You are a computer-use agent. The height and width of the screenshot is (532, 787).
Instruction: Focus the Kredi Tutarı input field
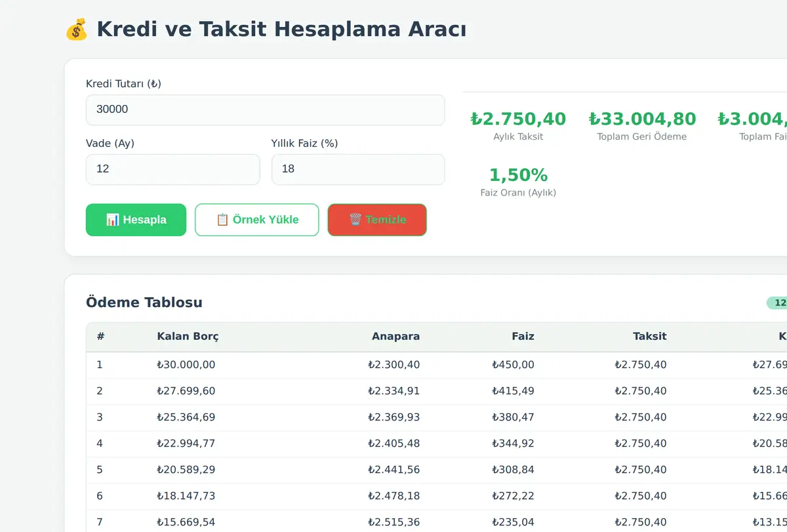[266, 110]
